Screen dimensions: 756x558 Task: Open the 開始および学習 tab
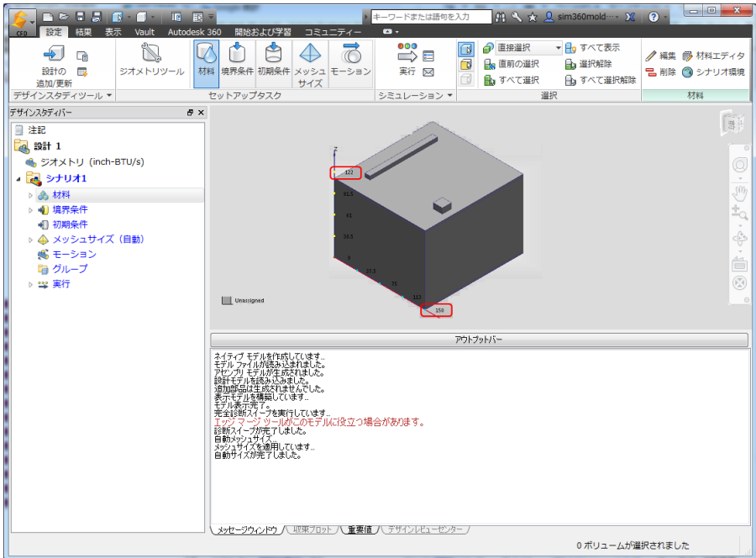coord(263,32)
